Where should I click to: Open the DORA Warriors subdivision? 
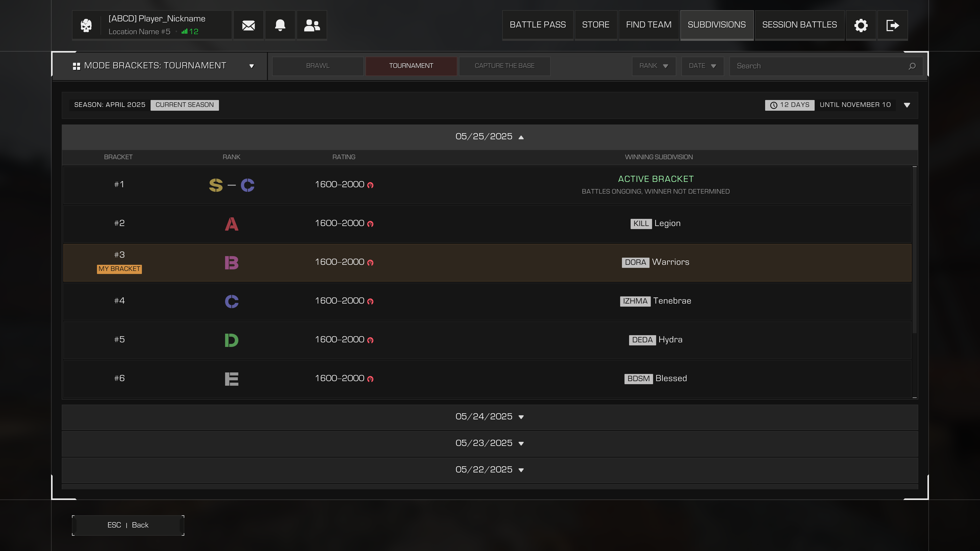(x=655, y=262)
